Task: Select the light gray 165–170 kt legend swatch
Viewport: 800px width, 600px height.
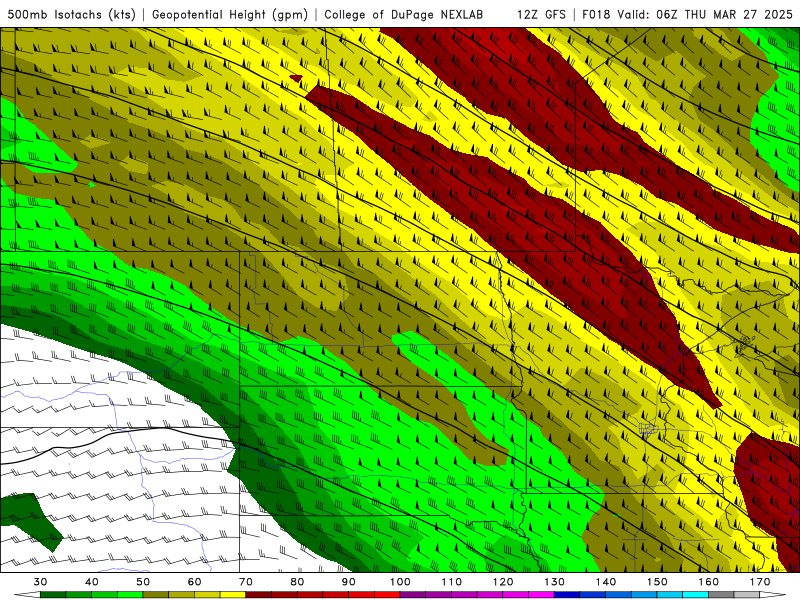Action: (x=747, y=595)
